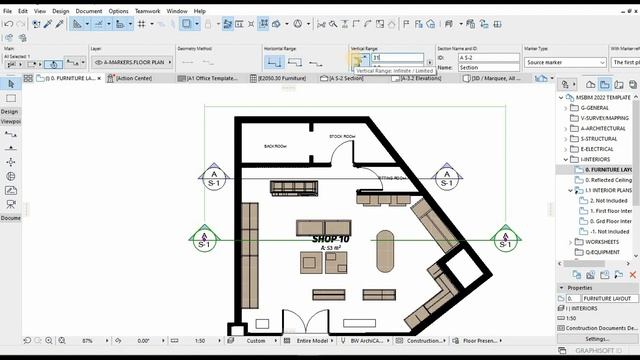640x360 pixels.
Task: Select the Change tool icon in toolbox
Action: pyautogui.click(x=11, y=190)
